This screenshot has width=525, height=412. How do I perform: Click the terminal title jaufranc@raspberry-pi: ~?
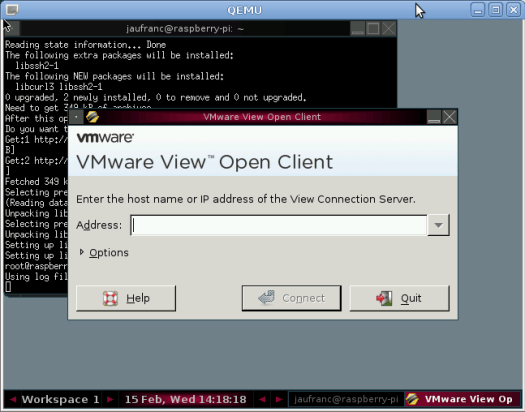point(185,29)
